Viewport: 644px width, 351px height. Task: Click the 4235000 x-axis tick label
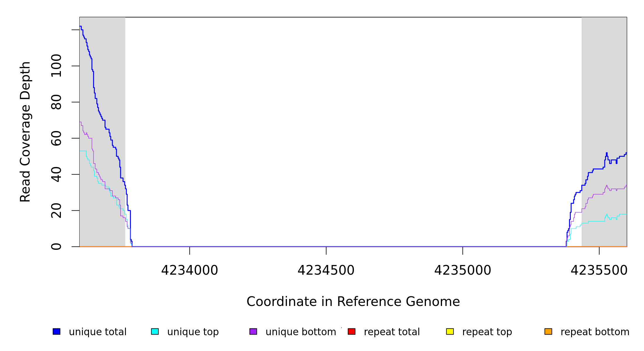463,270
